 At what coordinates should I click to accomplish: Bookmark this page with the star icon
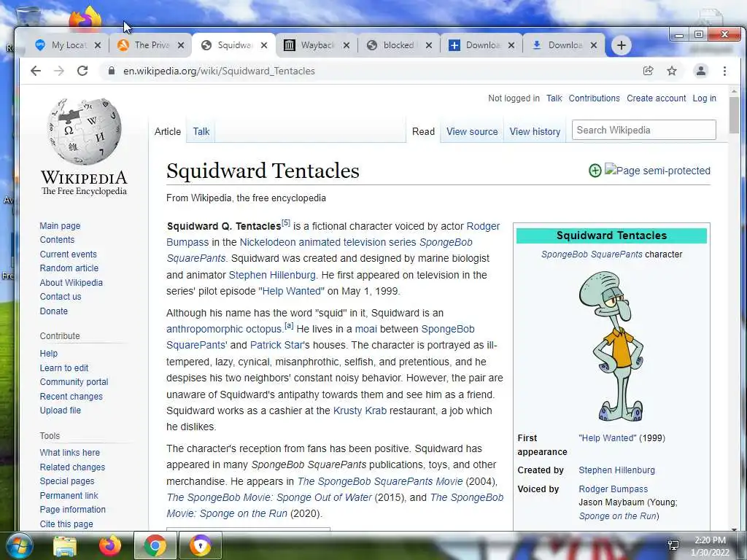[672, 71]
